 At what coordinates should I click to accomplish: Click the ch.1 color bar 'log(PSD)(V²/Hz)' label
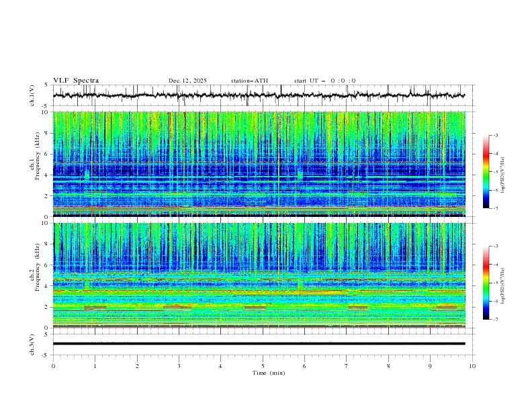tap(503, 175)
